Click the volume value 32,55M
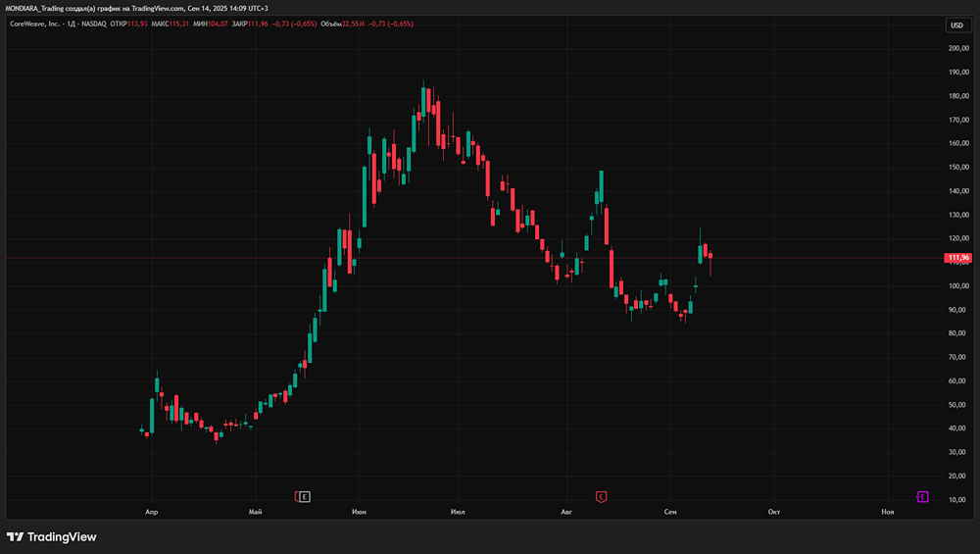Viewport: 980px width, 554px height. coord(353,24)
